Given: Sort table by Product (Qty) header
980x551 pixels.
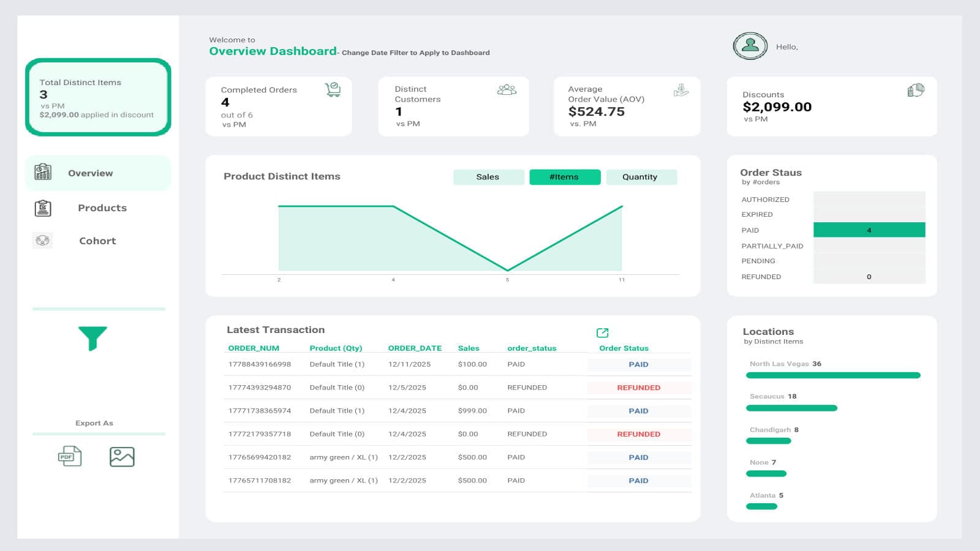Looking at the screenshot, I should pos(336,348).
